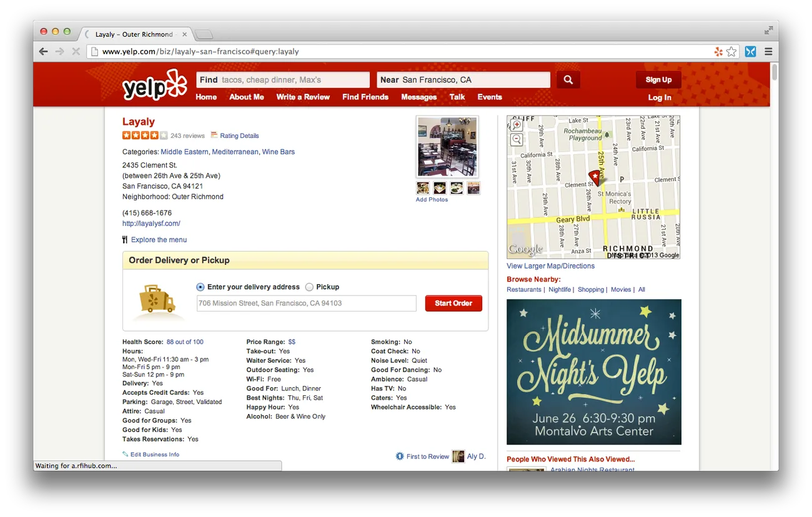Browse nearby Movies link
Image resolution: width=812 pixels, height=517 pixels.
tap(621, 290)
